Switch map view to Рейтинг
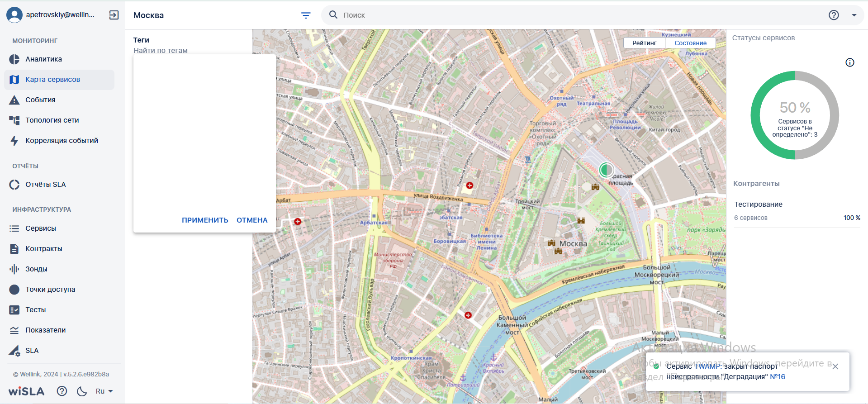Viewport: 868px width, 404px height. [x=644, y=43]
